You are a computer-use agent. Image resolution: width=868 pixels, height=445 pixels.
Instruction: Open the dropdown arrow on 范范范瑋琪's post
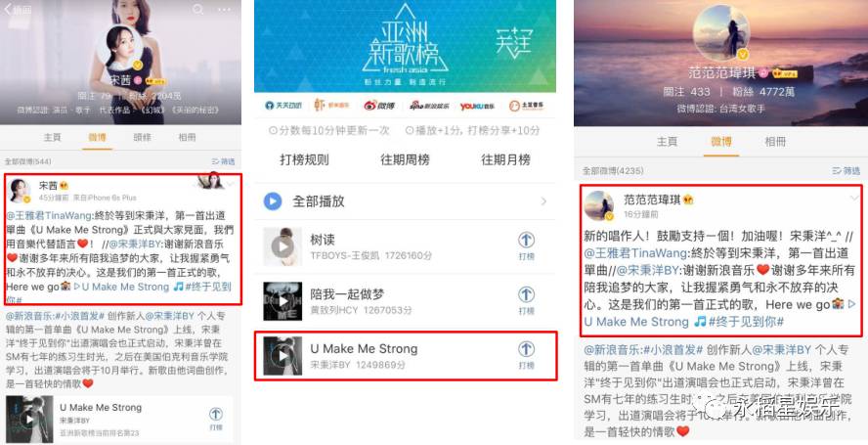(x=854, y=198)
